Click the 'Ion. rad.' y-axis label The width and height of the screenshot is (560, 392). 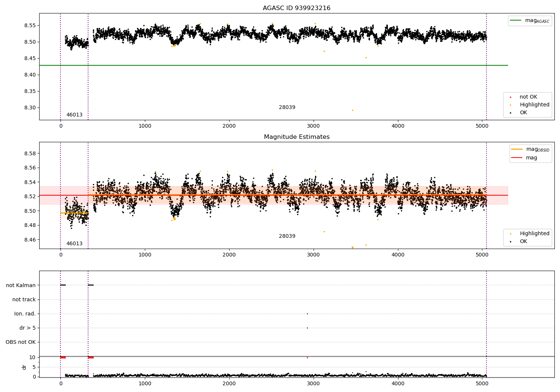(x=25, y=314)
